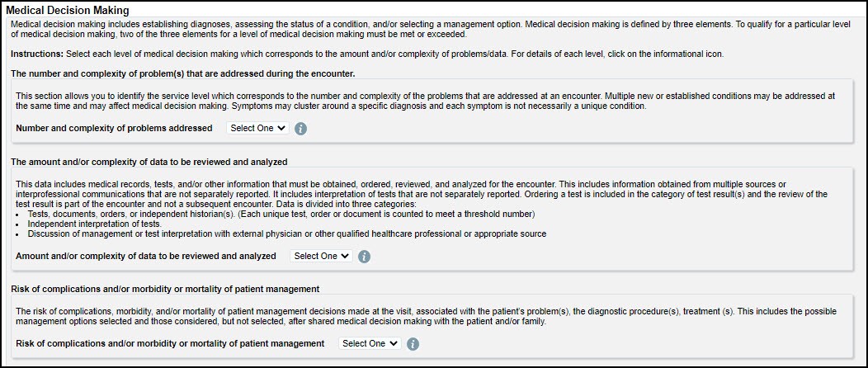Viewport: 868px width, 368px height.
Task: Click info icon for number of problems addressed
Action: click(301, 129)
